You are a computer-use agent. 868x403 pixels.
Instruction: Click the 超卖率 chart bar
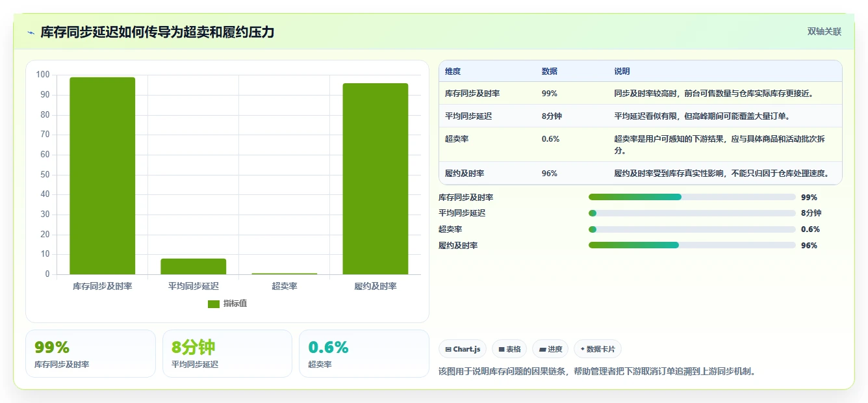pos(285,274)
